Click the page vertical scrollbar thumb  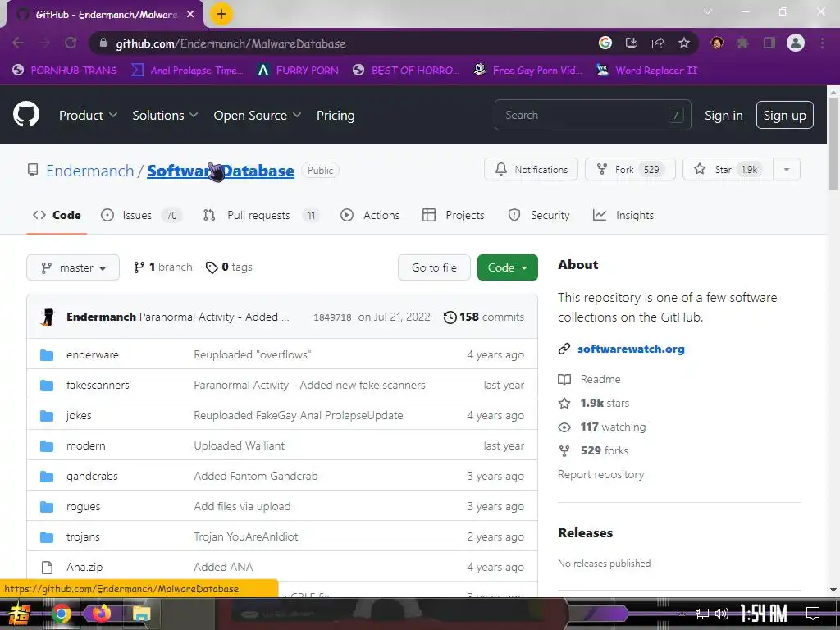pyautogui.click(x=833, y=144)
